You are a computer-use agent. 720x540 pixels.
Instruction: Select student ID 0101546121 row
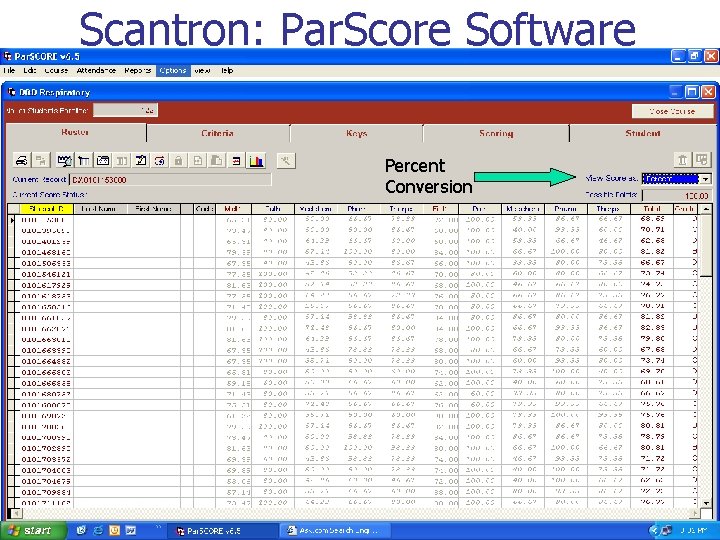tap(354, 274)
